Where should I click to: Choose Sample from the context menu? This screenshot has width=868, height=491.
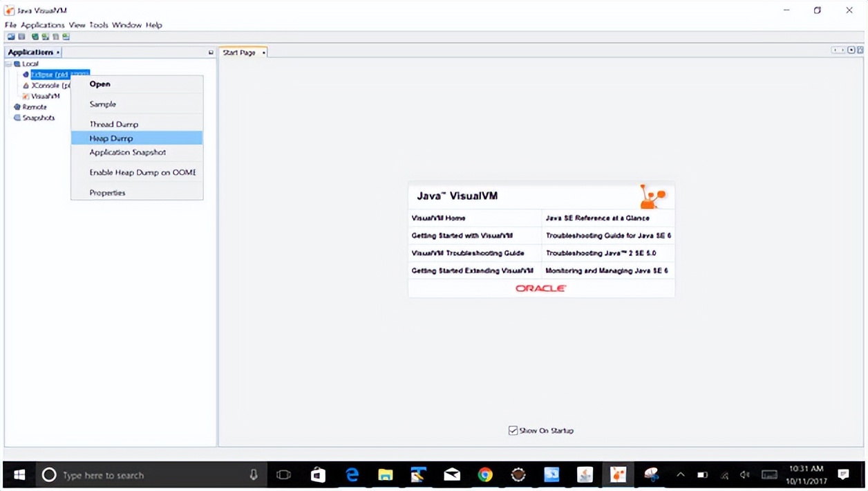(x=137, y=104)
